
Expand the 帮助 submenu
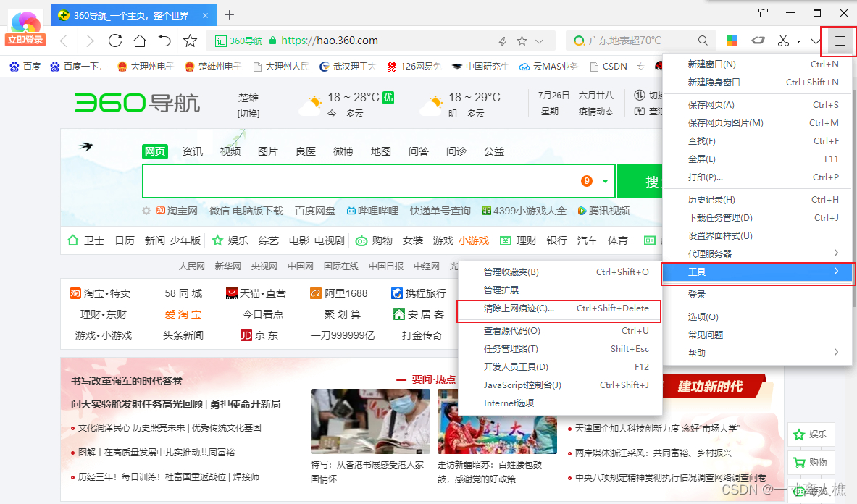click(757, 353)
